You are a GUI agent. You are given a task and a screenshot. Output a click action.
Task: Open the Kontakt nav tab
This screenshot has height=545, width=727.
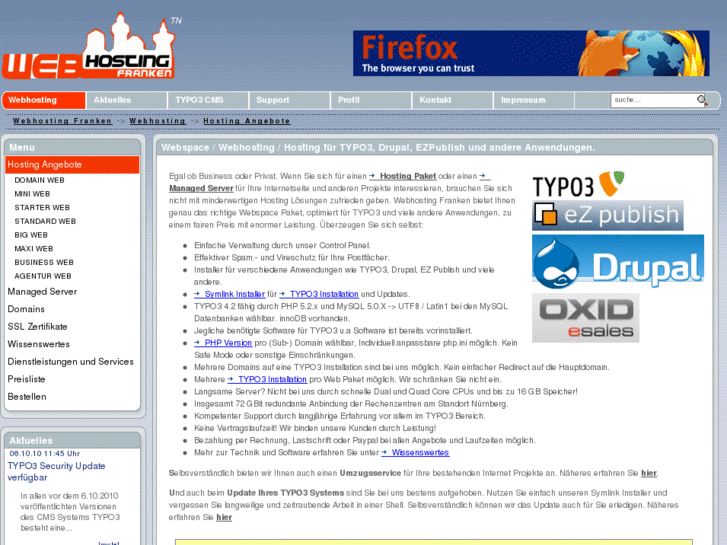click(x=453, y=100)
